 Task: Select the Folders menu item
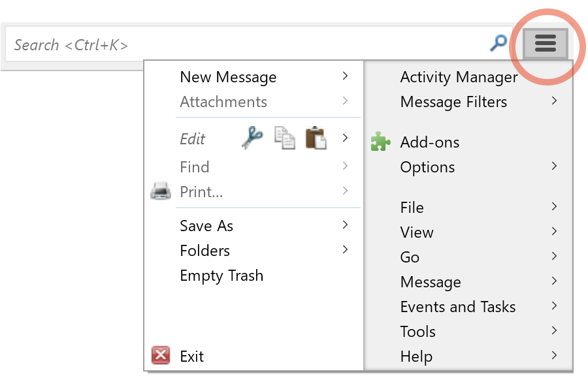pyautogui.click(x=205, y=250)
